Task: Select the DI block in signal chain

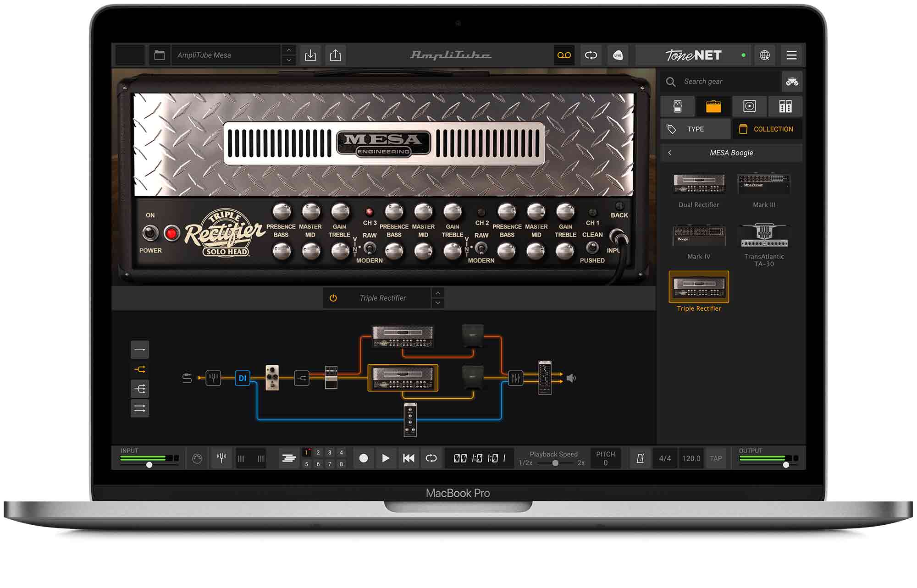Action: [243, 378]
